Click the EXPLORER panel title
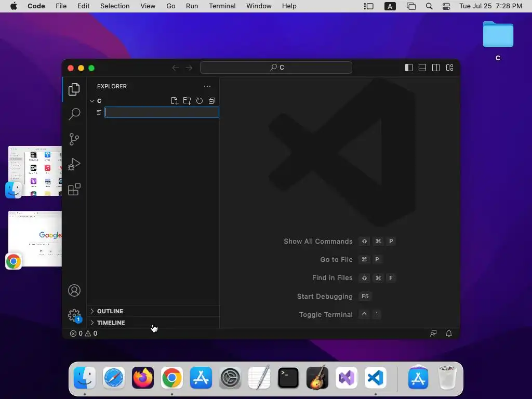The height and width of the screenshot is (399, 532). point(112,86)
